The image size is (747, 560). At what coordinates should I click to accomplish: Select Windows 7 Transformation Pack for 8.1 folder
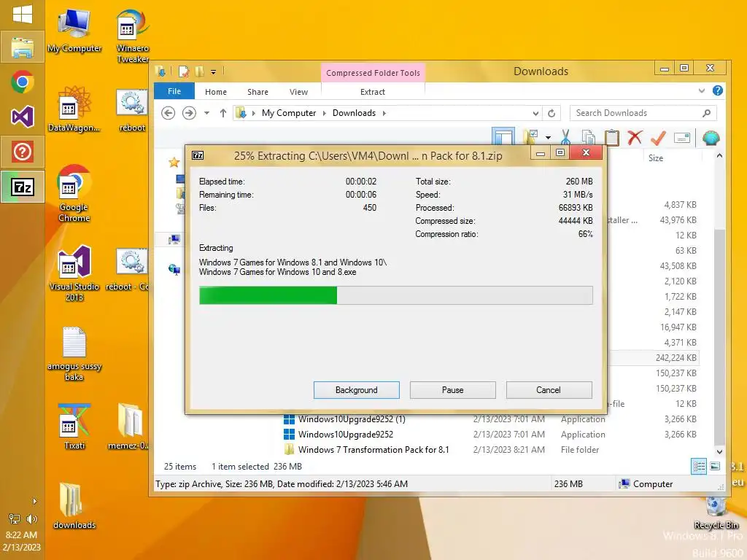coord(490,449)
